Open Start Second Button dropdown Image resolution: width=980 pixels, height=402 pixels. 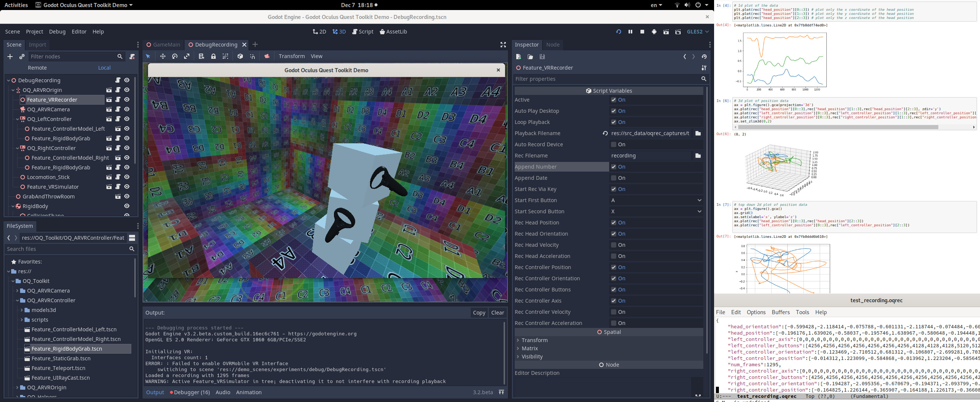pyautogui.click(x=656, y=211)
